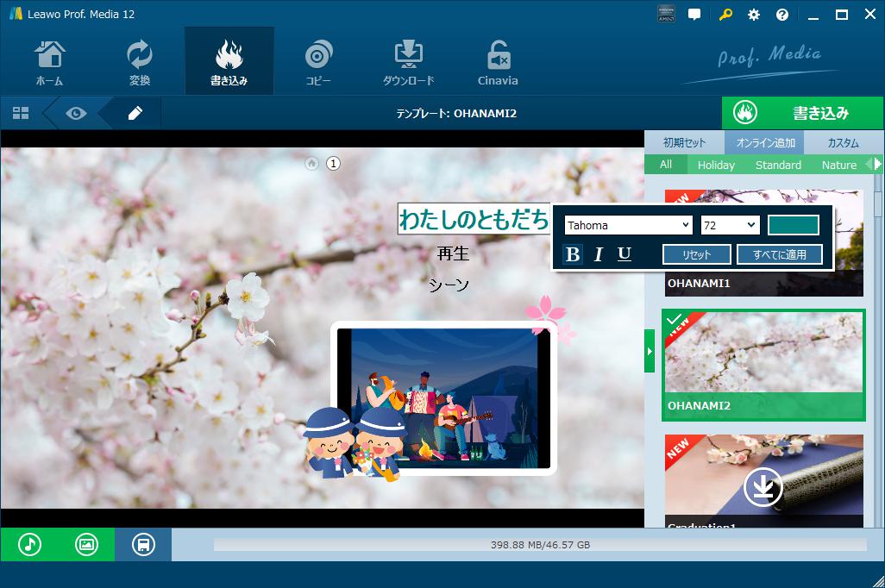
Task: Switch to カスタム tab
Action: 843,143
